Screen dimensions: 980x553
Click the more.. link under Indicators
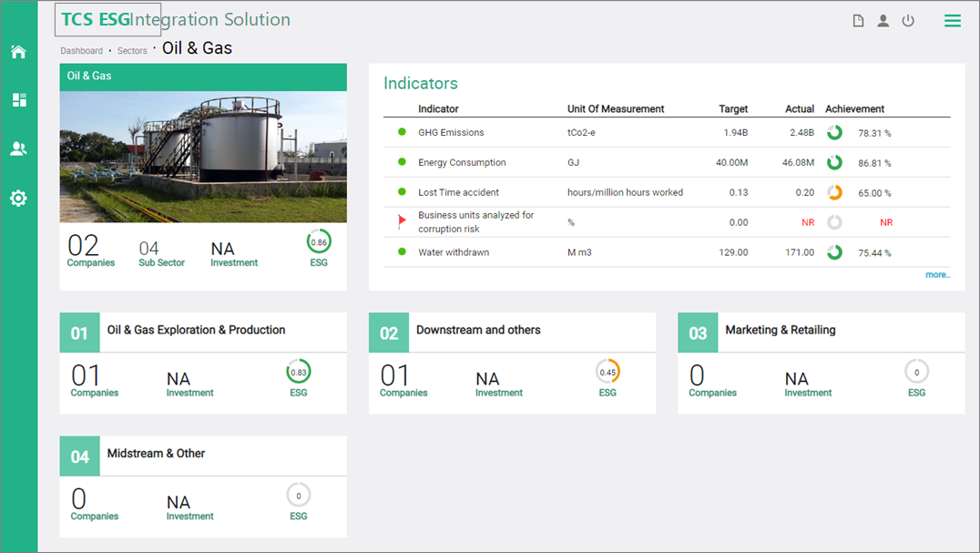point(937,274)
